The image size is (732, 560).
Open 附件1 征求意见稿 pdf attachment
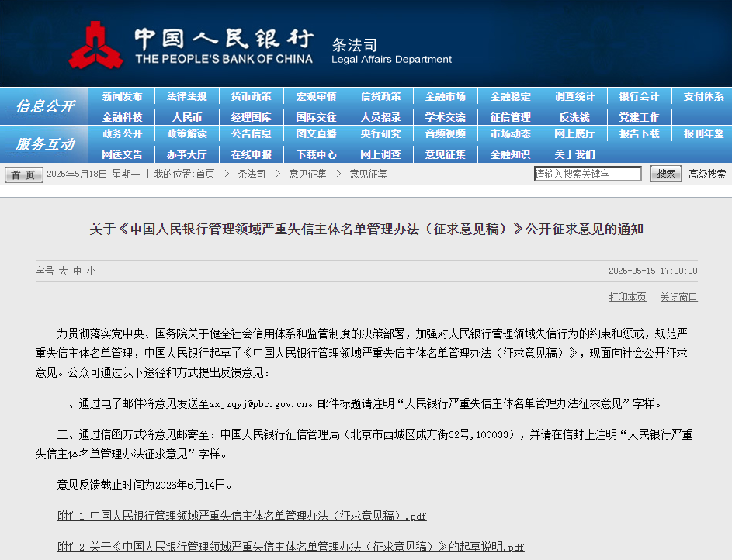click(x=242, y=516)
